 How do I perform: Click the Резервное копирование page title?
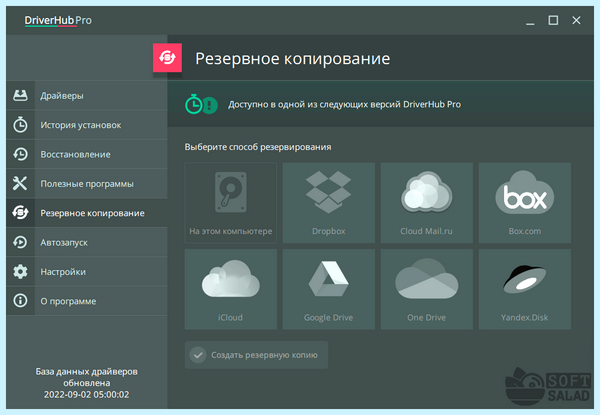[293, 59]
